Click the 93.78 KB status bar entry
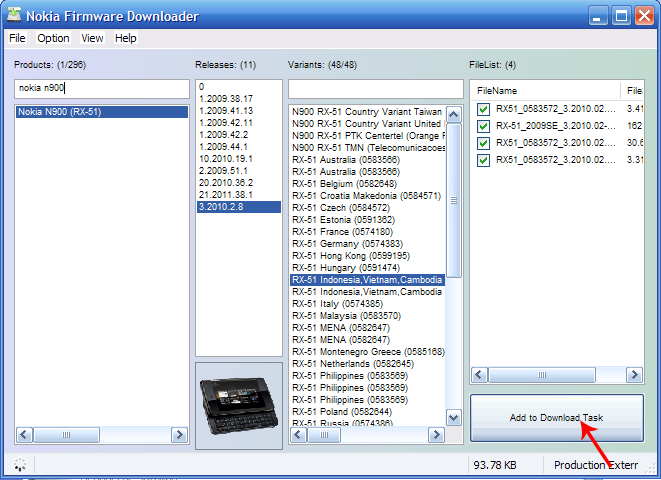Viewport: 661px width, 480px height. tap(495, 465)
